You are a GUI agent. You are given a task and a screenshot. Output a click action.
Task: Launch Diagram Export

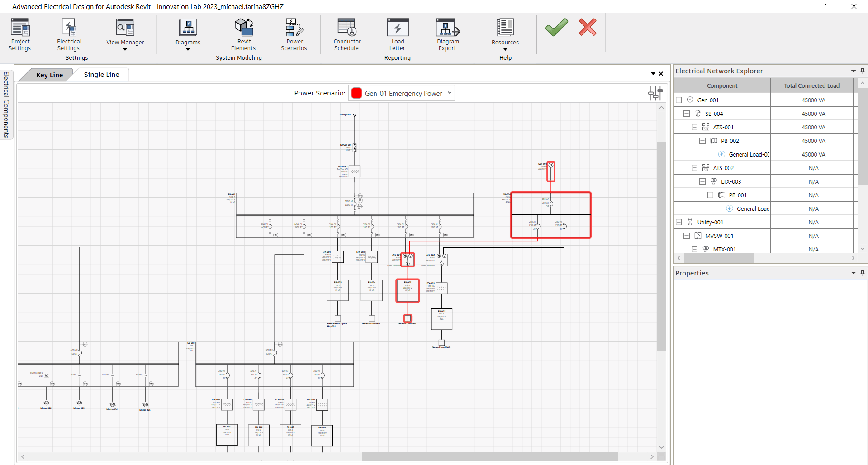tap(447, 35)
